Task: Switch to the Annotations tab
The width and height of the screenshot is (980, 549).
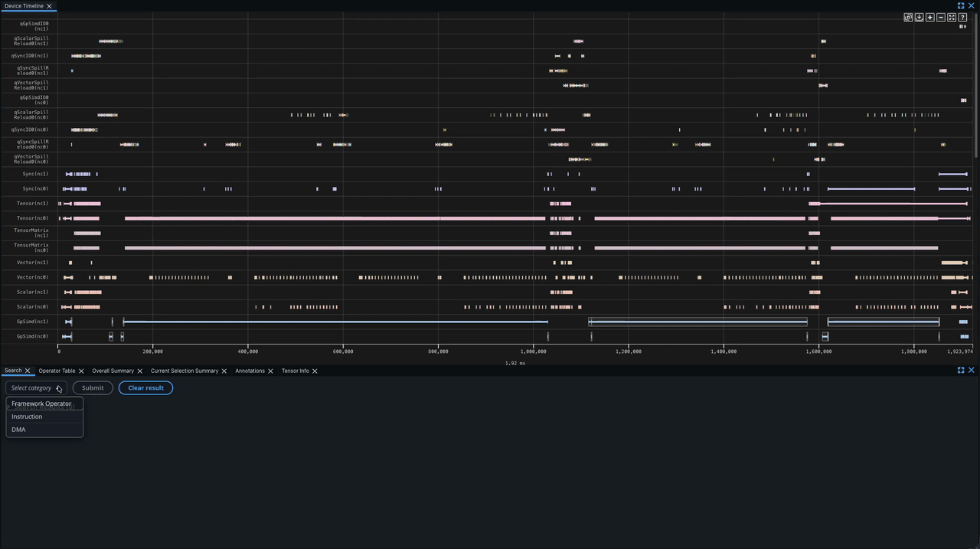Action: pyautogui.click(x=250, y=371)
